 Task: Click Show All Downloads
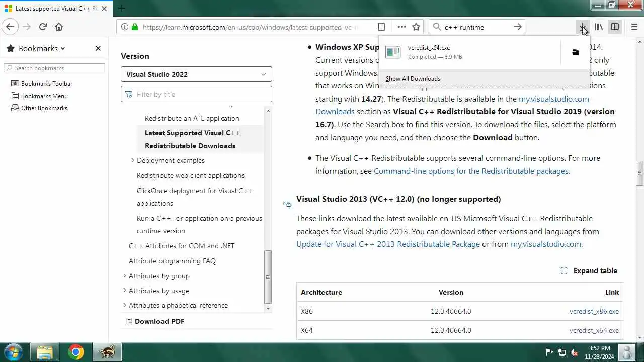pos(413,79)
